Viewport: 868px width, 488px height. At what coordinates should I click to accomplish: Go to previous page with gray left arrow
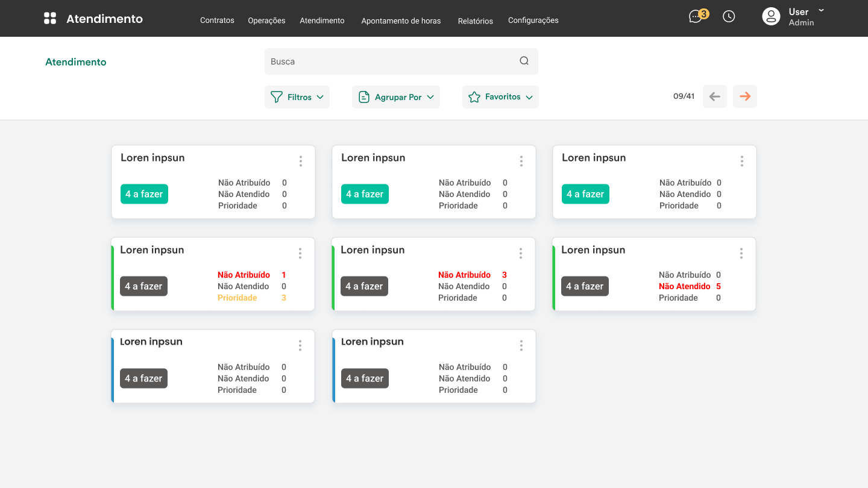click(715, 96)
